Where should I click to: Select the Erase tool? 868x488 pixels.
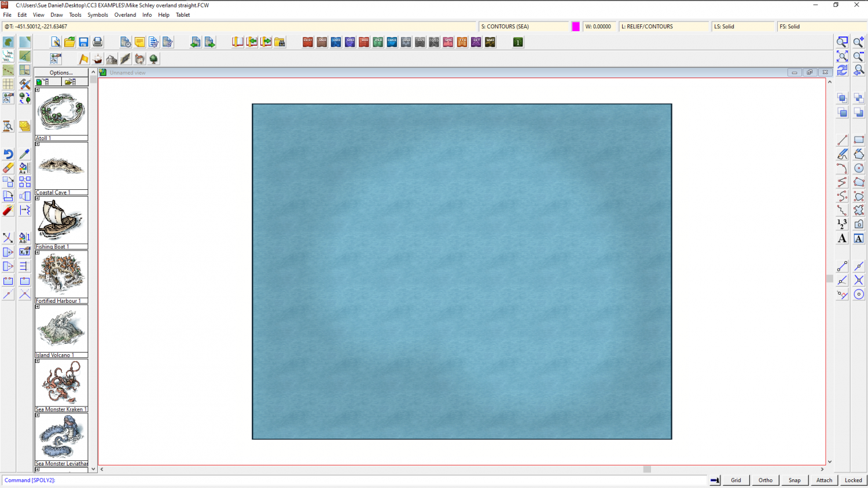point(8,168)
